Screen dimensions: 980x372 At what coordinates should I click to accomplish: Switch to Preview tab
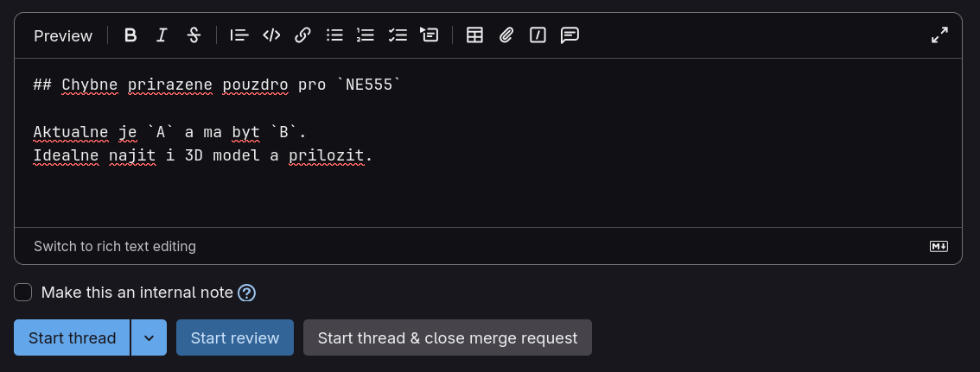click(x=63, y=35)
